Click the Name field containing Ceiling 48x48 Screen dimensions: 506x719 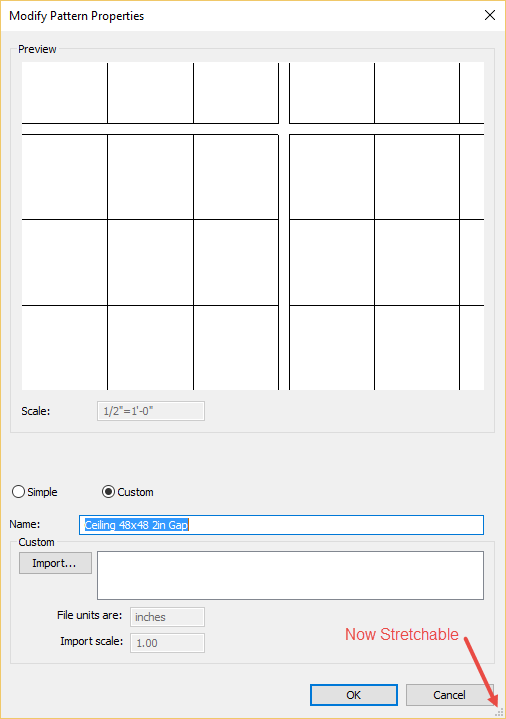click(x=281, y=525)
